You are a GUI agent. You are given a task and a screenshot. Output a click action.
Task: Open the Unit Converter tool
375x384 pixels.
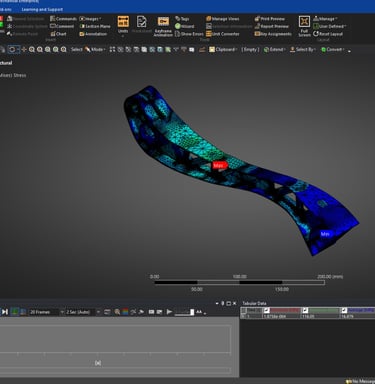click(x=222, y=34)
